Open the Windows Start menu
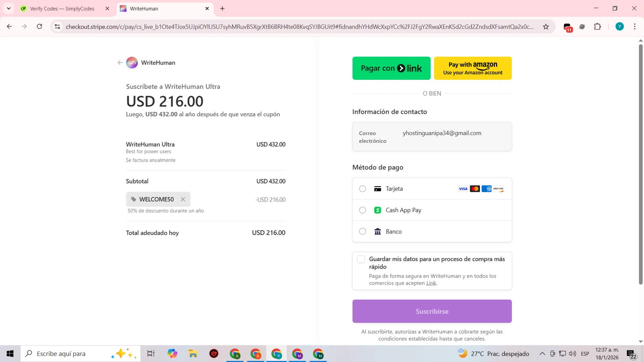The image size is (644, 362). [x=10, y=354]
